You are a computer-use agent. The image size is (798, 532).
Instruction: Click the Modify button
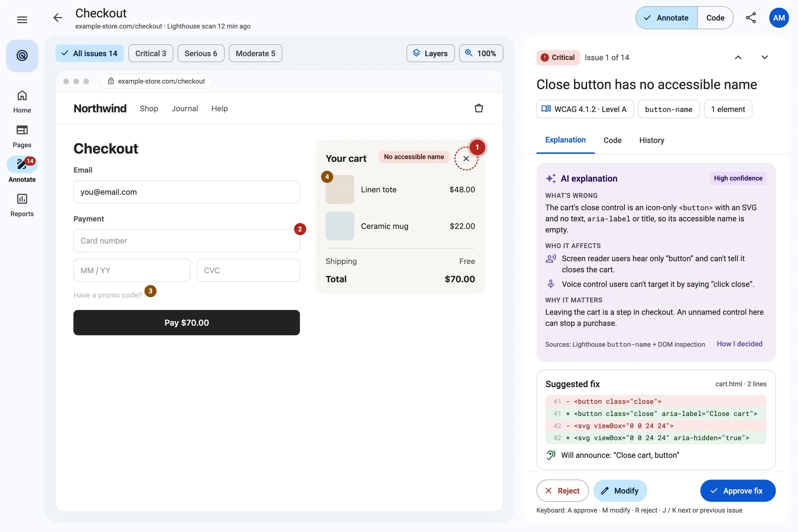pyautogui.click(x=620, y=491)
